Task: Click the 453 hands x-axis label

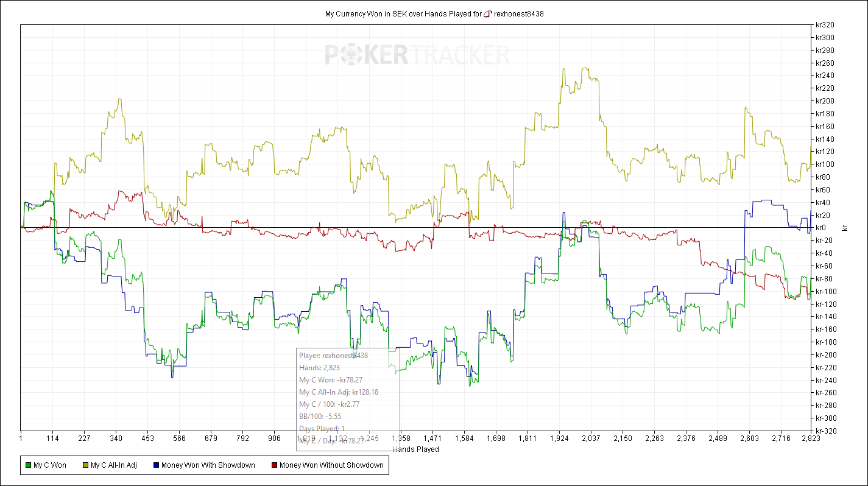Action: click(147, 438)
